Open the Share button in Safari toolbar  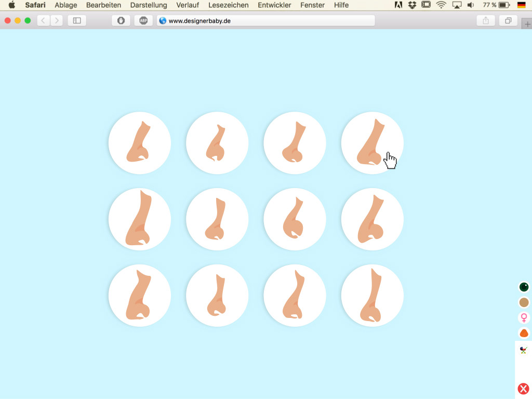[x=486, y=21]
